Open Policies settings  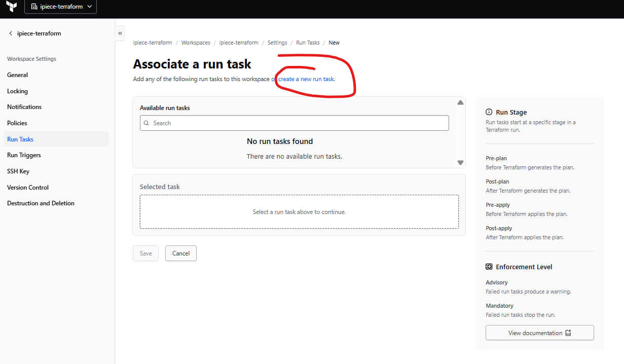point(17,123)
